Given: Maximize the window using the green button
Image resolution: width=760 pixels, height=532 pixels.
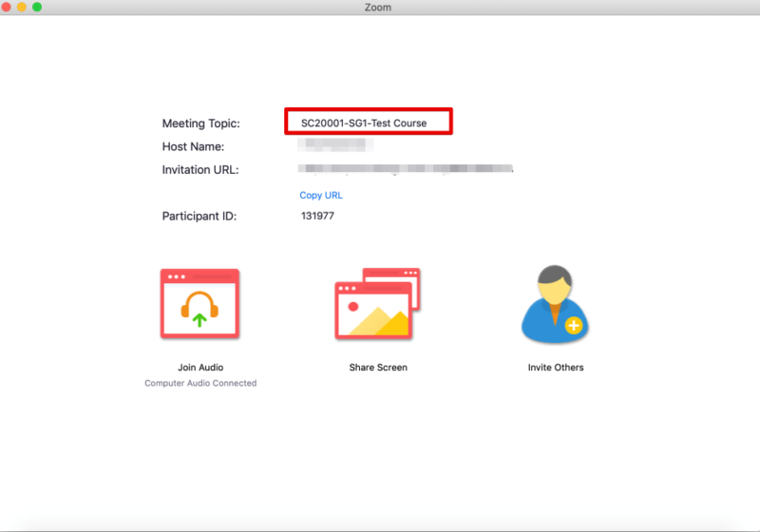Looking at the screenshot, I should coord(37,8).
